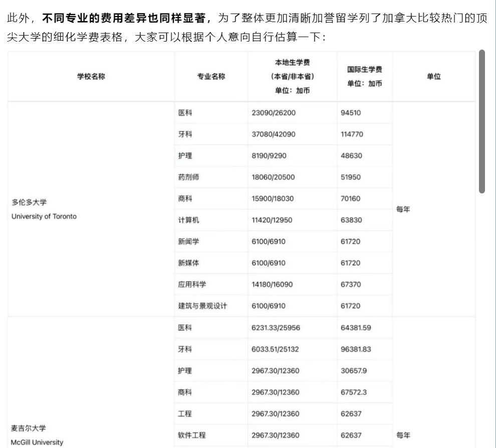Click the 6100/6910 value in the 新媒体 row
The image size is (496, 448).
click(x=269, y=263)
